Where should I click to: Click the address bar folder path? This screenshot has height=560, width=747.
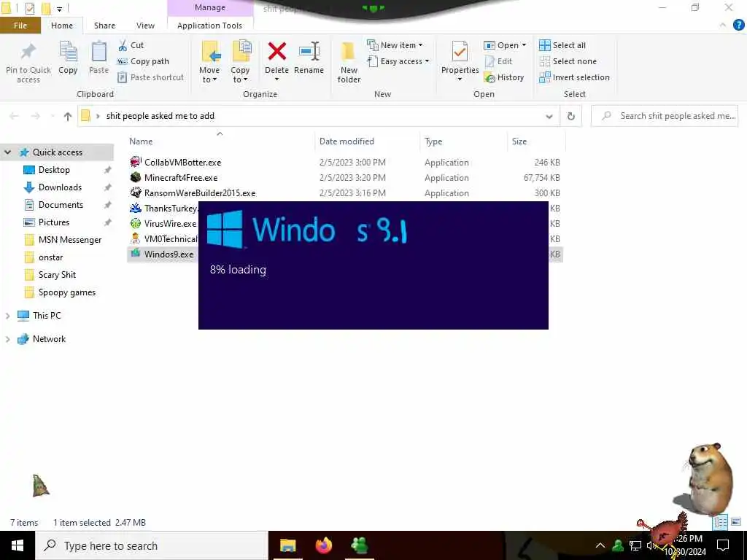160,116
